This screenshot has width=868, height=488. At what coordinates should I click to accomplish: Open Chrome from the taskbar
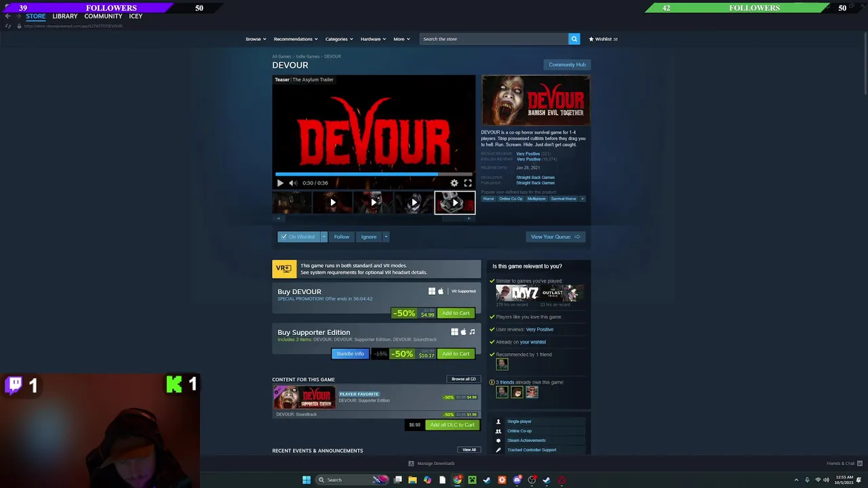click(457, 480)
